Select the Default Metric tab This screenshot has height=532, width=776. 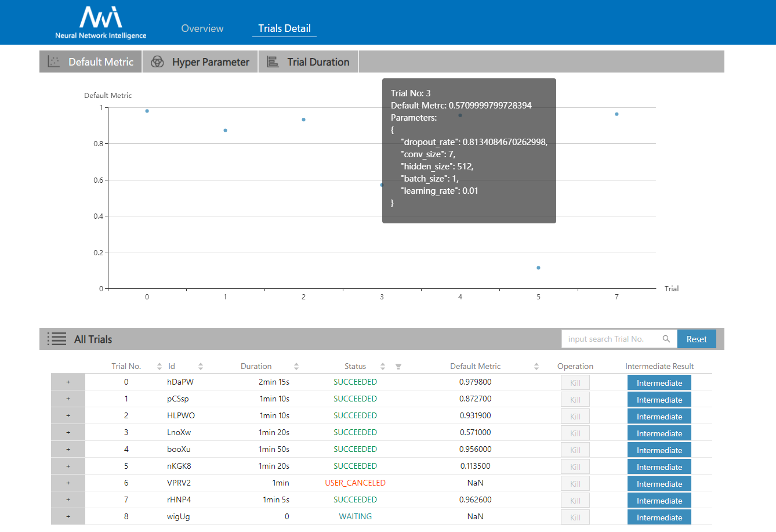[x=91, y=62]
